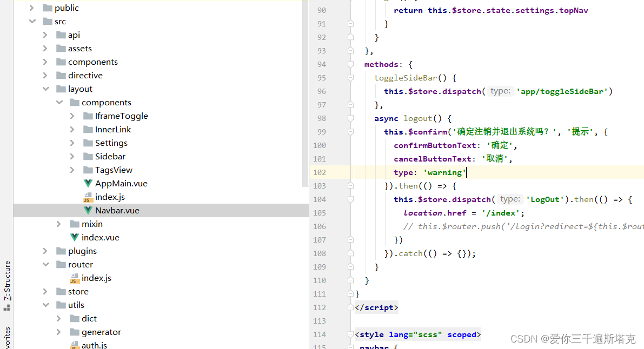This screenshot has width=644, height=349.
Task: Click the Sidebar folder icon
Action: (88, 157)
